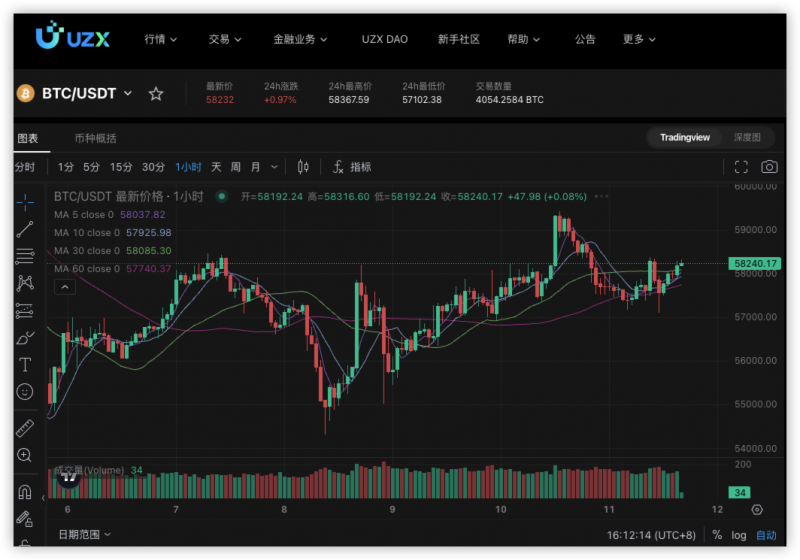800x560 pixels.
Task: Click the MA 10 close indicator legend
Action: tap(113, 233)
